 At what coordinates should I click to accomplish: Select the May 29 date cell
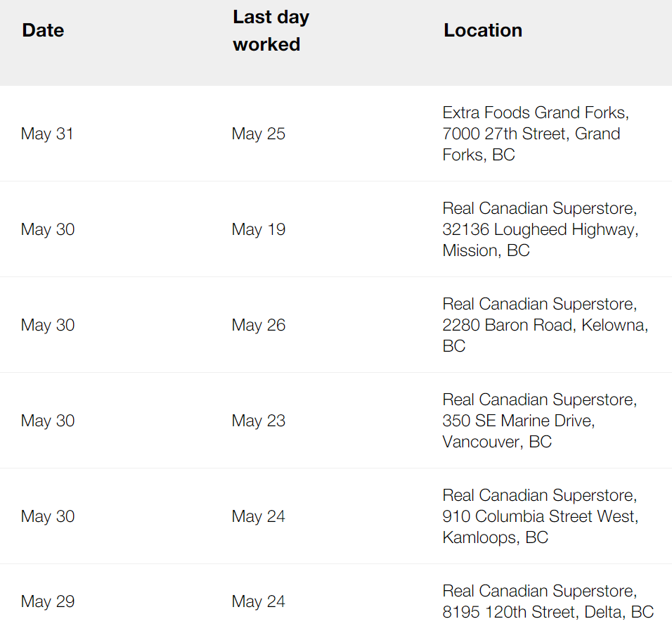click(48, 601)
